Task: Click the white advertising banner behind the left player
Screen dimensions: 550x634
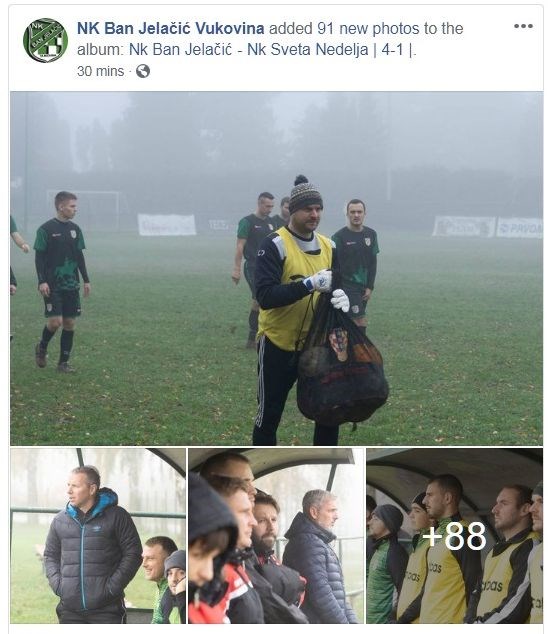Action: (x=167, y=224)
